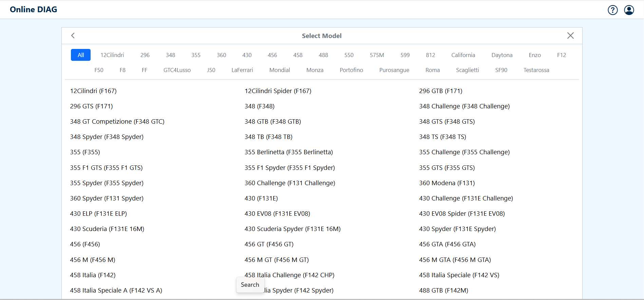The height and width of the screenshot is (300, 644).
Task: Click the Online DIAG title logo
Action: tap(34, 10)
